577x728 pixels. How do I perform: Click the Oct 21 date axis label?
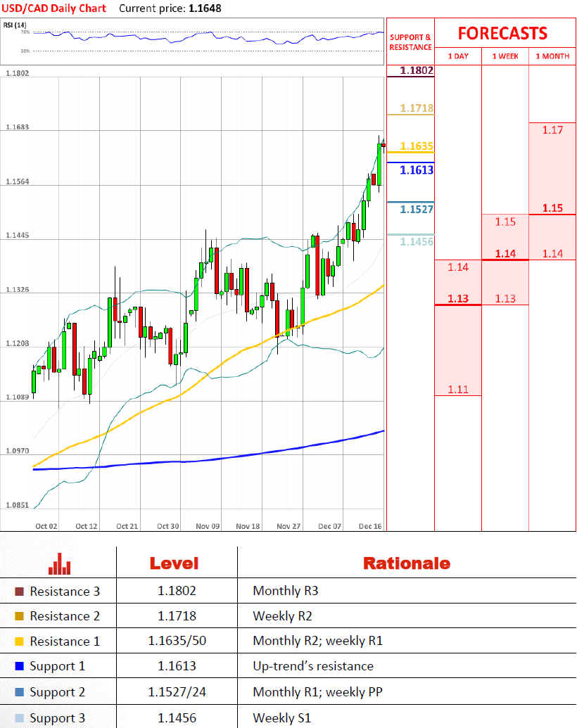click(127, 527)
